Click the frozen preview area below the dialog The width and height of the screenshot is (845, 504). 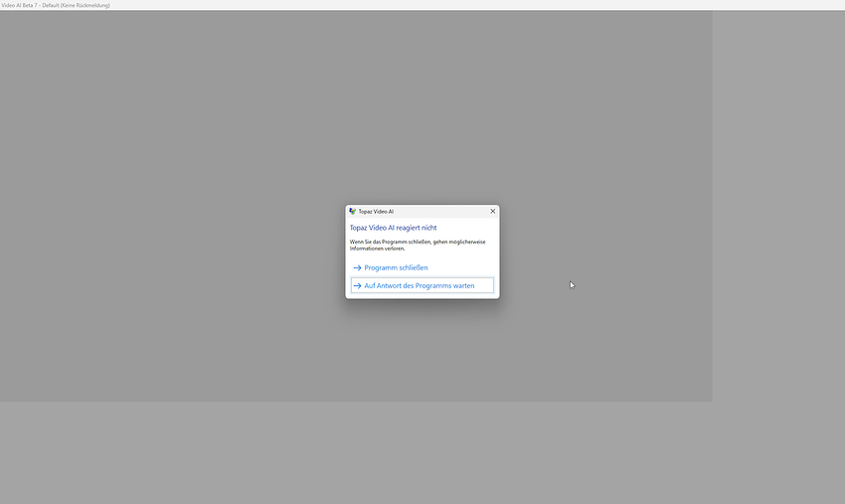(x=422, y=348)
